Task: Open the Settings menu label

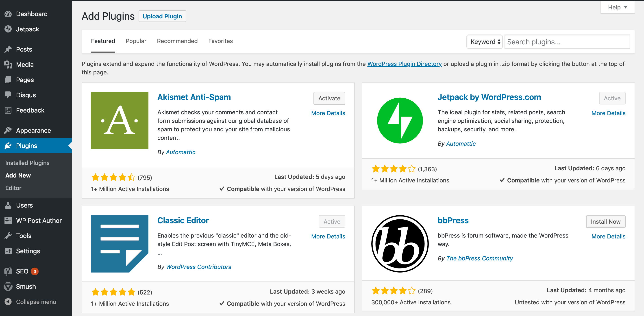Action: coord(28,251)
